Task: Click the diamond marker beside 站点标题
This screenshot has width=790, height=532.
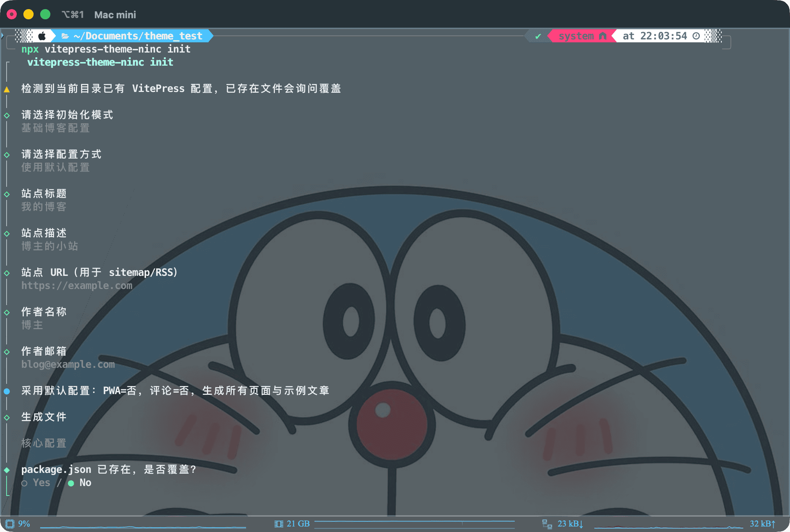Action: (7, 194)
